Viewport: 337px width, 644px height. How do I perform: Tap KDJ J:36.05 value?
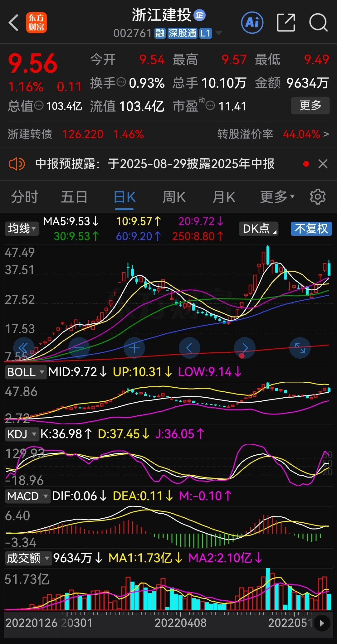click(179, 434)
